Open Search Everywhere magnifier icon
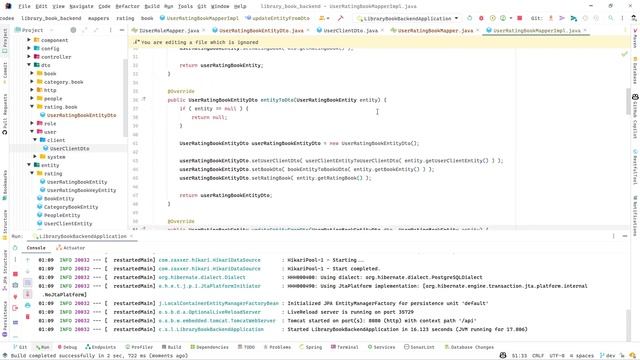The height and width of the screenshot is (360, 640). point(611,18)
